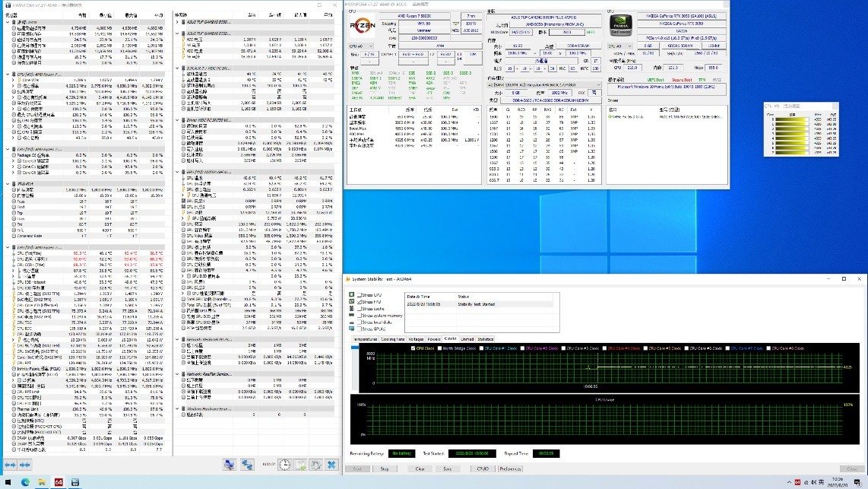
Task: Open HWiNFO settings via the gear icon
Action: [x=315, y=465]
